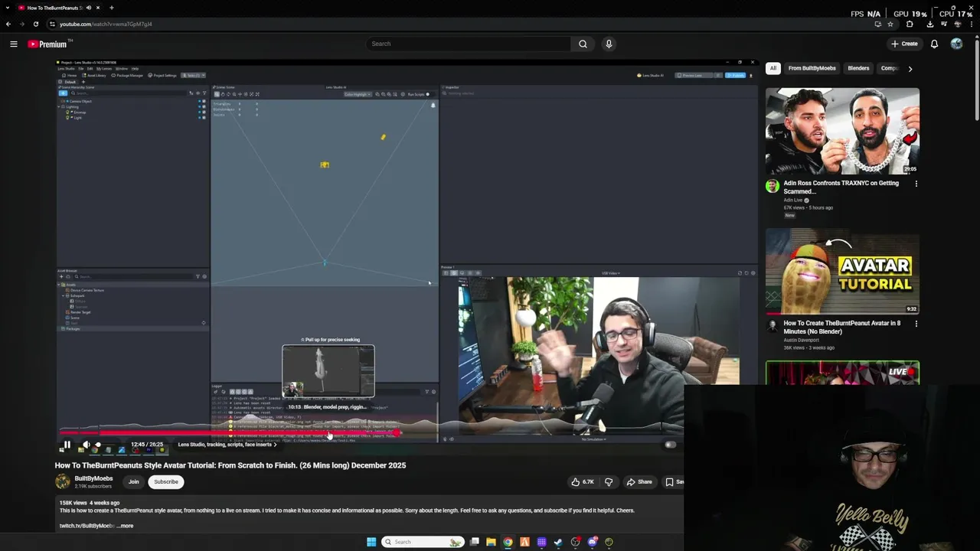Open Discord from the taskbar
Image resolution: width=980 pixels, height=551 pixels.
pos(592,542)
